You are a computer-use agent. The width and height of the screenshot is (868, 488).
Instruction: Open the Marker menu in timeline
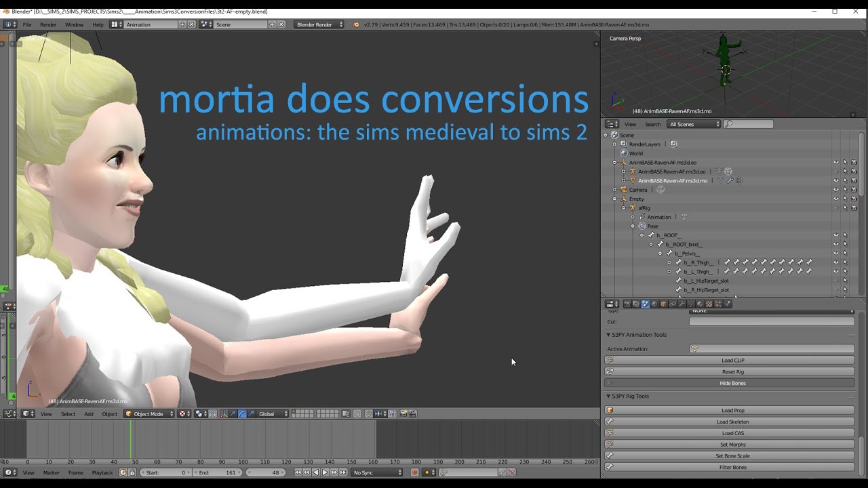point(52,472)
